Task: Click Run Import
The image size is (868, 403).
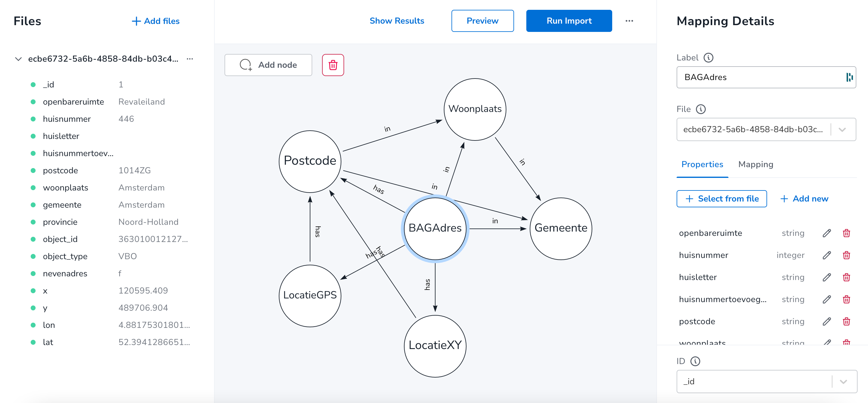Action: tap(569, 21)
